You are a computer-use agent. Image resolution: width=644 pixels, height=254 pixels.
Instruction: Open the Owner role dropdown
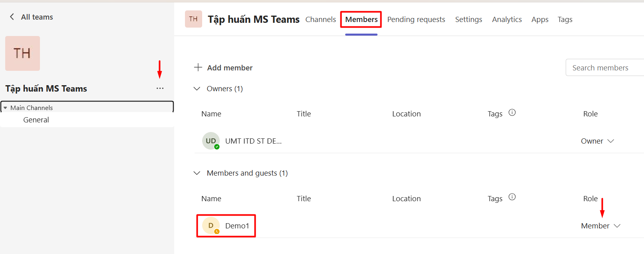[597, 141]
